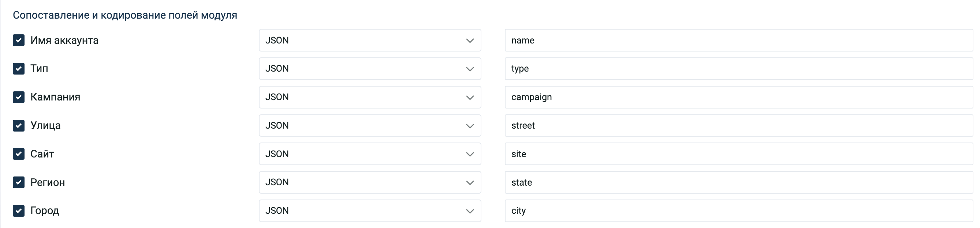Click the Имя аккаунта label
Screen dimensions: 980x228
(x=64, y=40)
